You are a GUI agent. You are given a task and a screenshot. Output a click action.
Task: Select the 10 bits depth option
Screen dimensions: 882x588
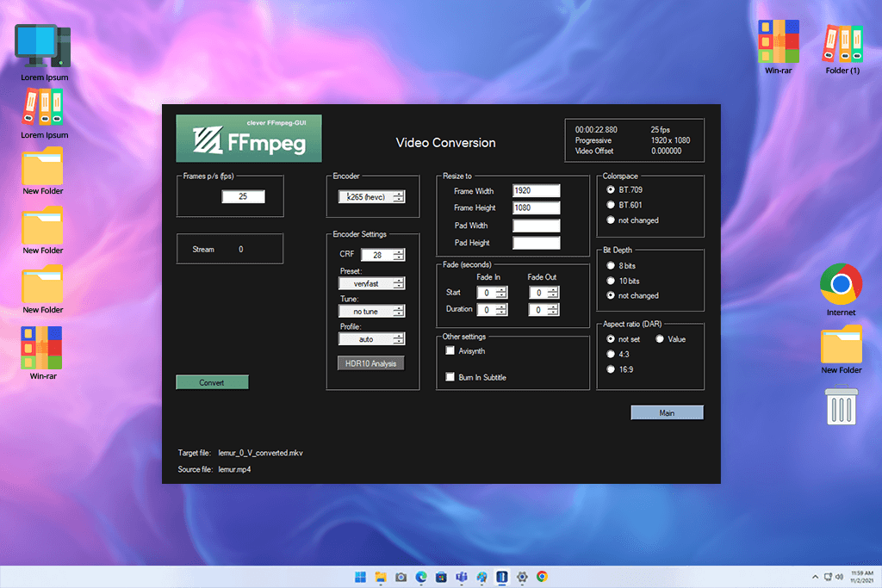point(611,281)
